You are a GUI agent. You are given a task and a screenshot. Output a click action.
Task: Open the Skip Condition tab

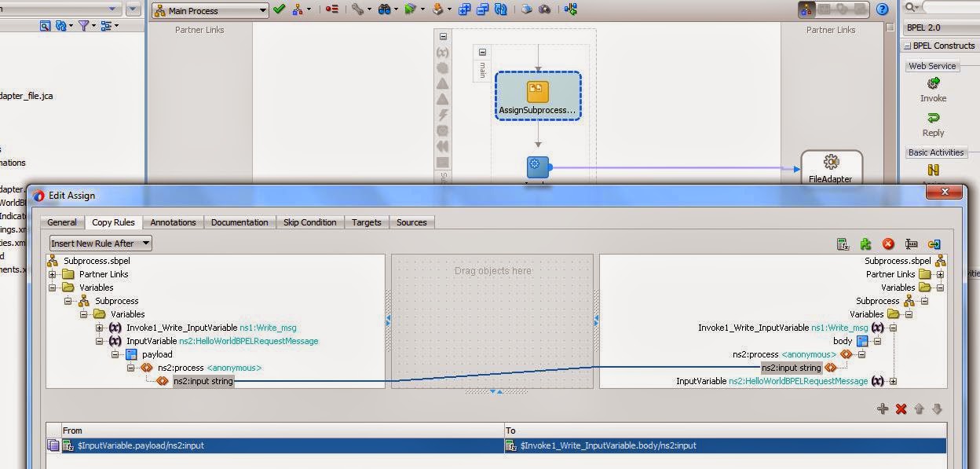[309, 222]
